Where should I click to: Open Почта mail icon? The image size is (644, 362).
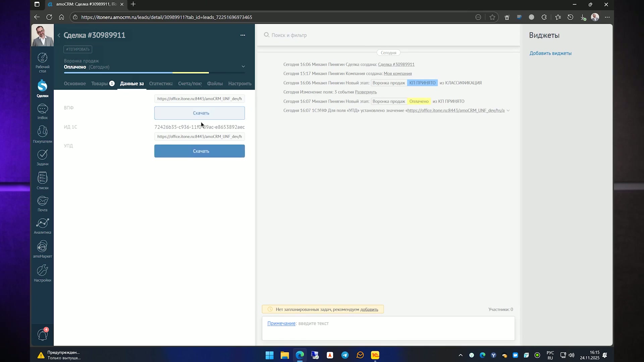[x=42, y=204]
